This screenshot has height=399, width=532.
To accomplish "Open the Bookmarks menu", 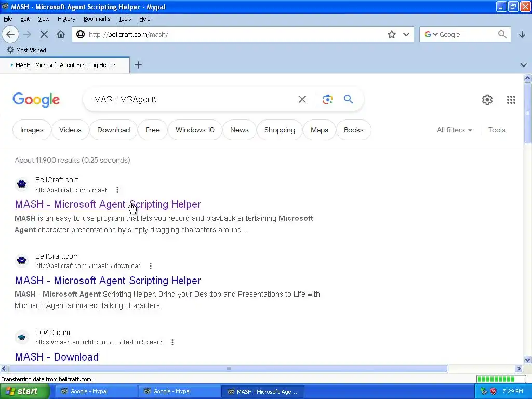I will tap(97, 19).
